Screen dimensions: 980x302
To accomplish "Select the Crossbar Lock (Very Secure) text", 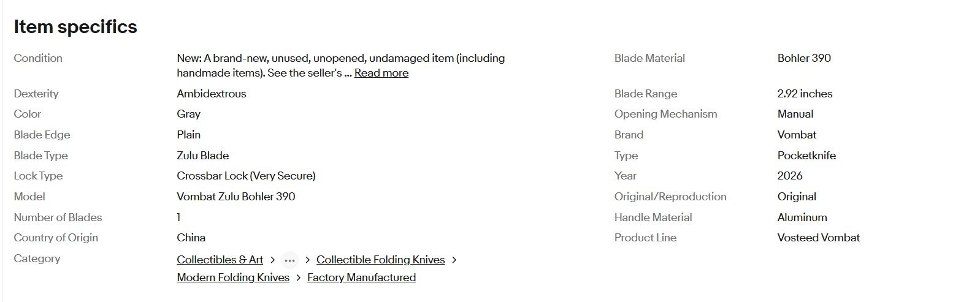I will coord(246,176).
